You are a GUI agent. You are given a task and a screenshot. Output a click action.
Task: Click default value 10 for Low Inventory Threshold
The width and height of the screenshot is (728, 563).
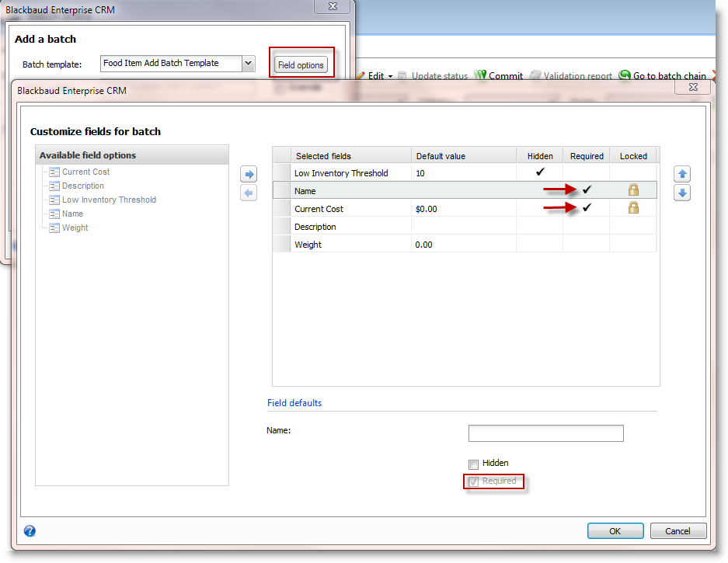pos(464,173)
